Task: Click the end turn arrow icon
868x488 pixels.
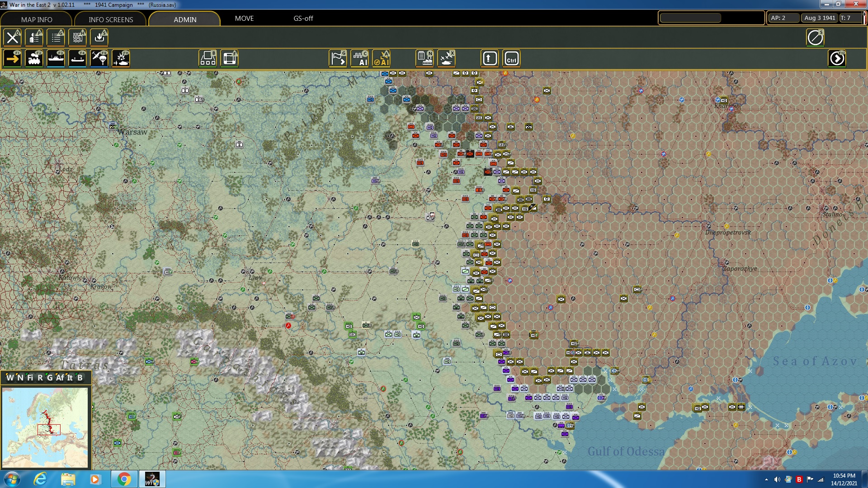Action: (837, 59)
